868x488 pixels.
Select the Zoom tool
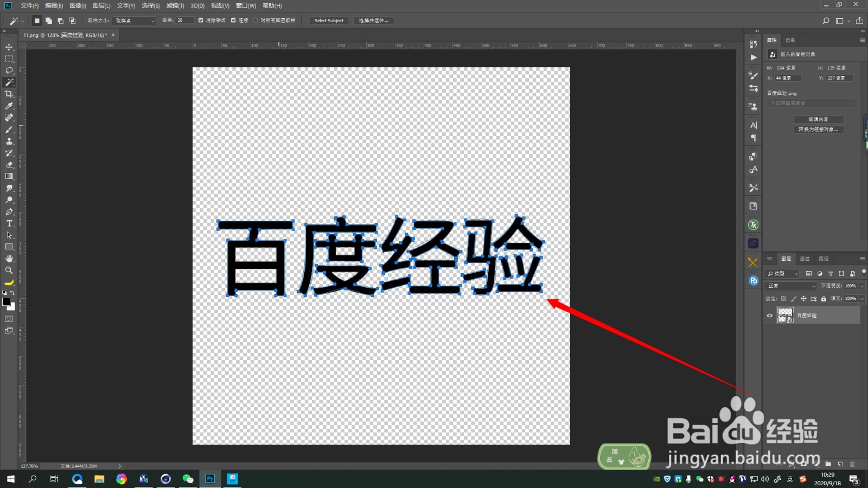(x=9, y=270)
